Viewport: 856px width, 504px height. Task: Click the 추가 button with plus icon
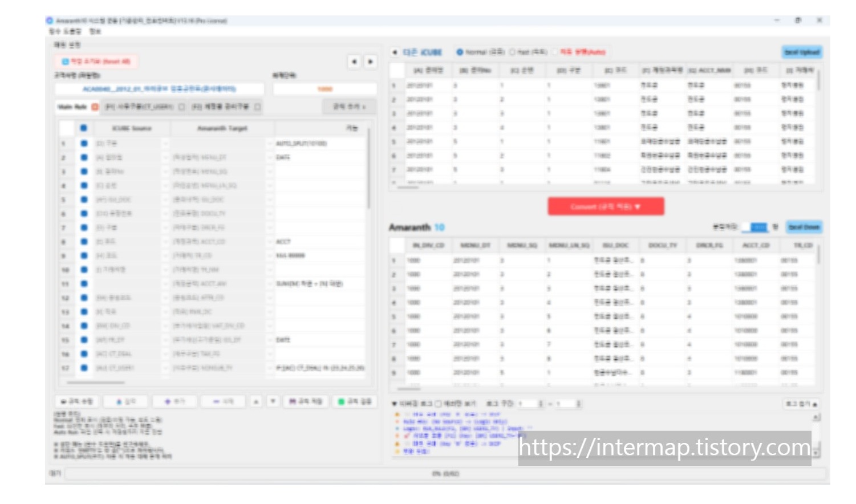175,401
